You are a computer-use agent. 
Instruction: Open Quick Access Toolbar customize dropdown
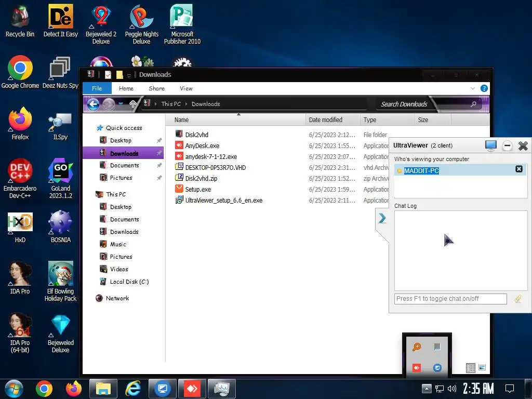(129, 75)
